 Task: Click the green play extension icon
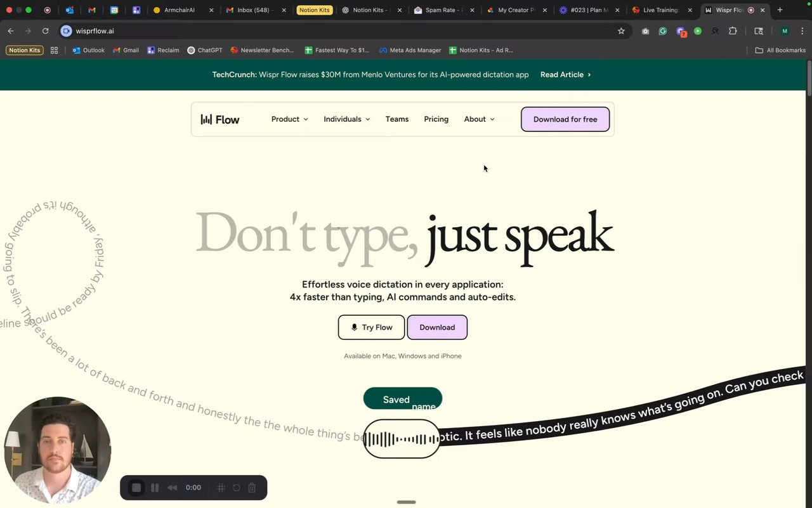pyautogui.click(x=698, y=31)
